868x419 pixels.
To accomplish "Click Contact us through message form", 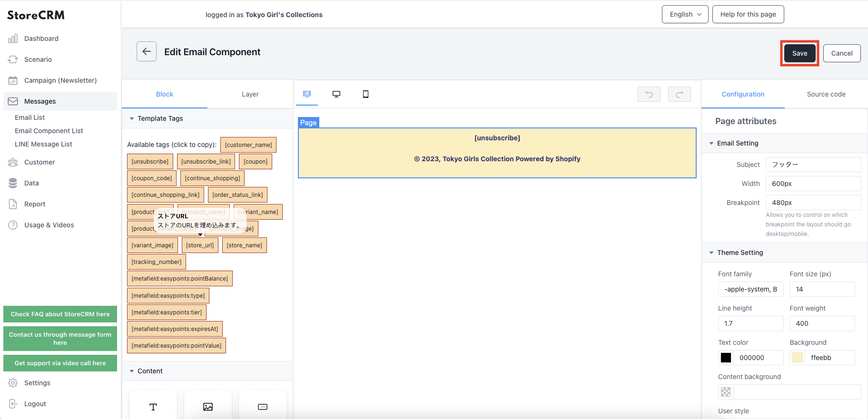I will (x=60, y=339).
